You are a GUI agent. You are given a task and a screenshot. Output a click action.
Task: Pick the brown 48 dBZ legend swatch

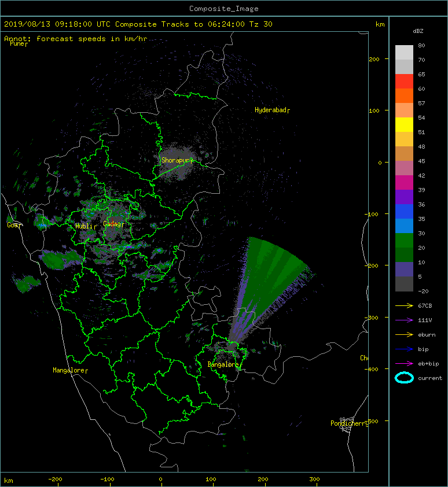click(x=404, y=153)
